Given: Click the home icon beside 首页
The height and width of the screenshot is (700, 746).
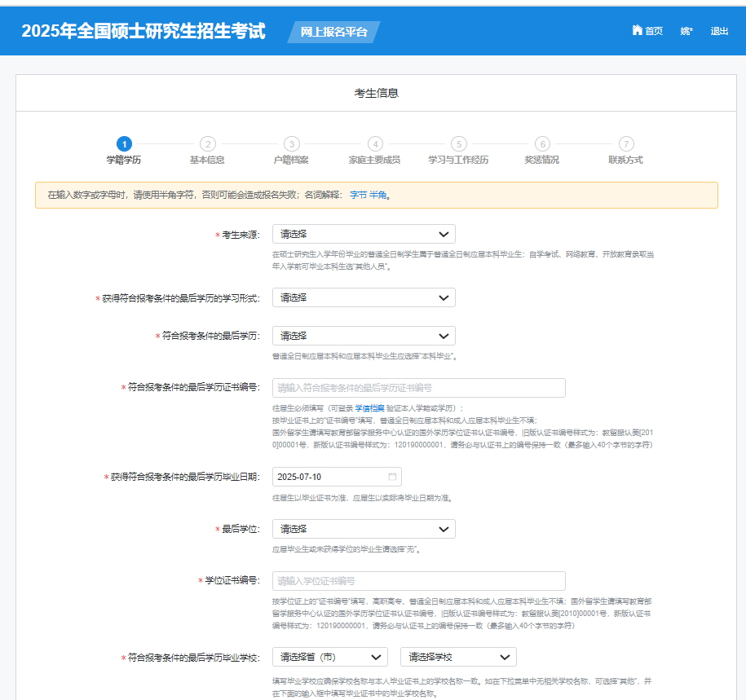Looking at the screenshot, I should click(637, 30).
